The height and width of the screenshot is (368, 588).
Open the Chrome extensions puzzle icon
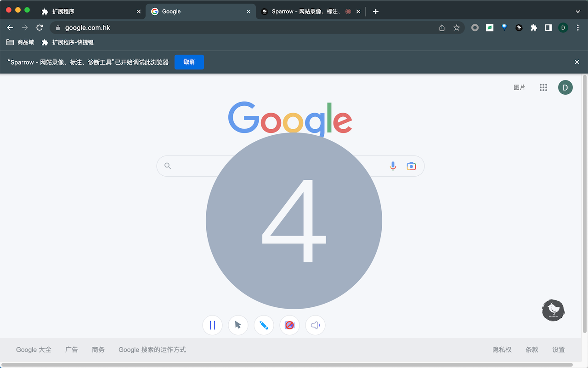pos(533,28)
